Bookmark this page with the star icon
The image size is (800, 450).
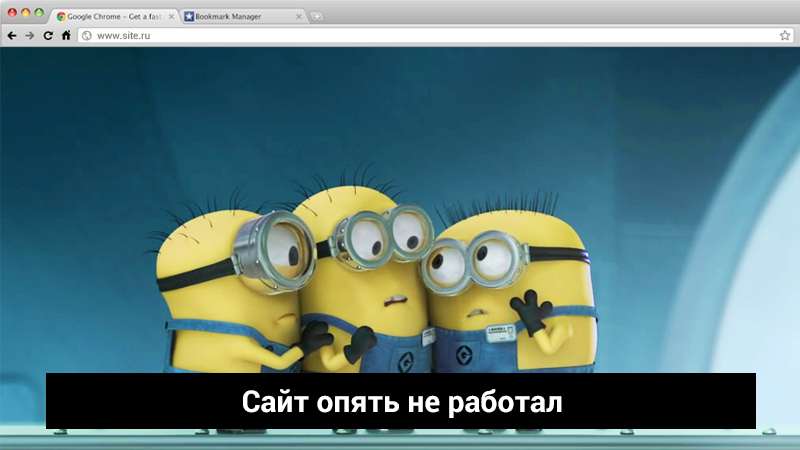click(785, 35)
